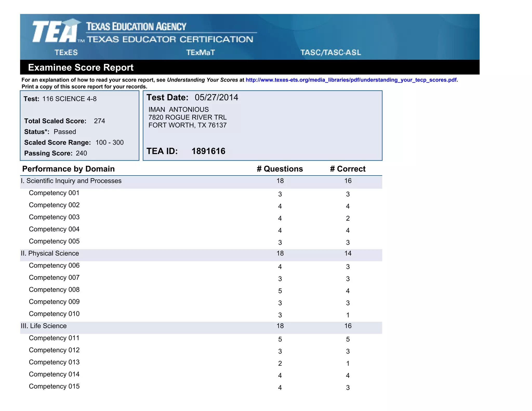Select the Physical Science domain row

coord(50,254)
